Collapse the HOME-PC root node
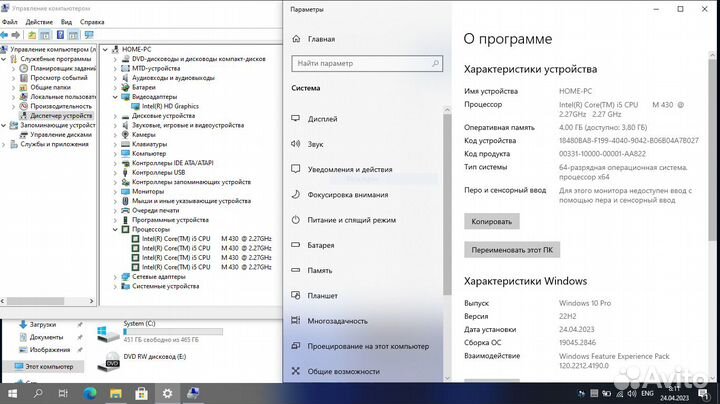 click(x=105, y=49)
